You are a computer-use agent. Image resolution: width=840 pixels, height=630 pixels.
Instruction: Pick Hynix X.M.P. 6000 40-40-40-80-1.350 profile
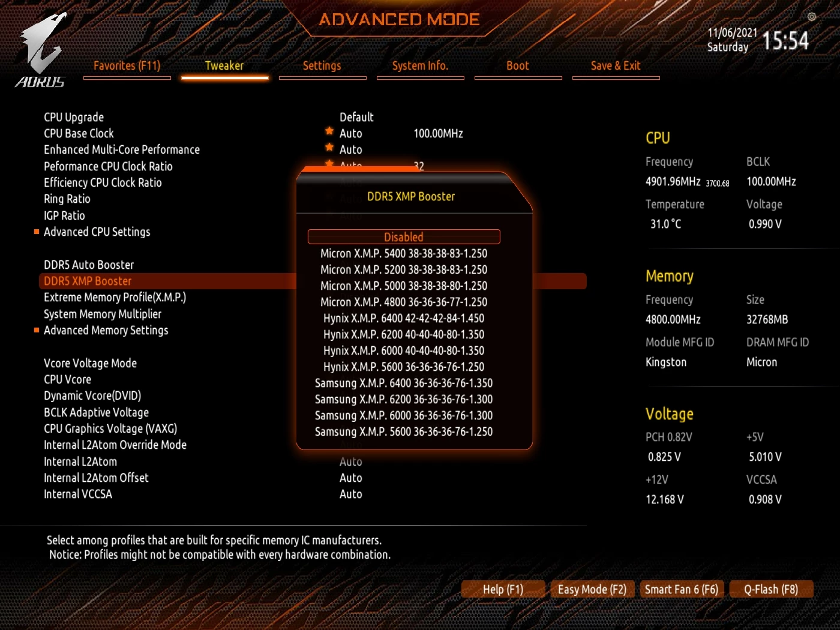tap(404, 350)
